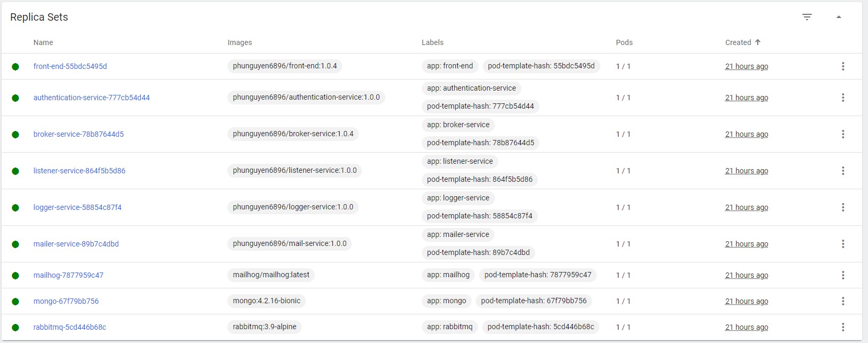Open actions menu for mailer-service replica set
The width and height of the screenshot is (868, 343).
(843, 244)
